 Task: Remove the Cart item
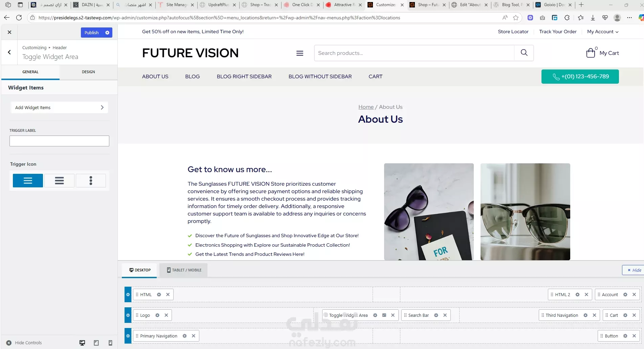(x=634, y=315)
